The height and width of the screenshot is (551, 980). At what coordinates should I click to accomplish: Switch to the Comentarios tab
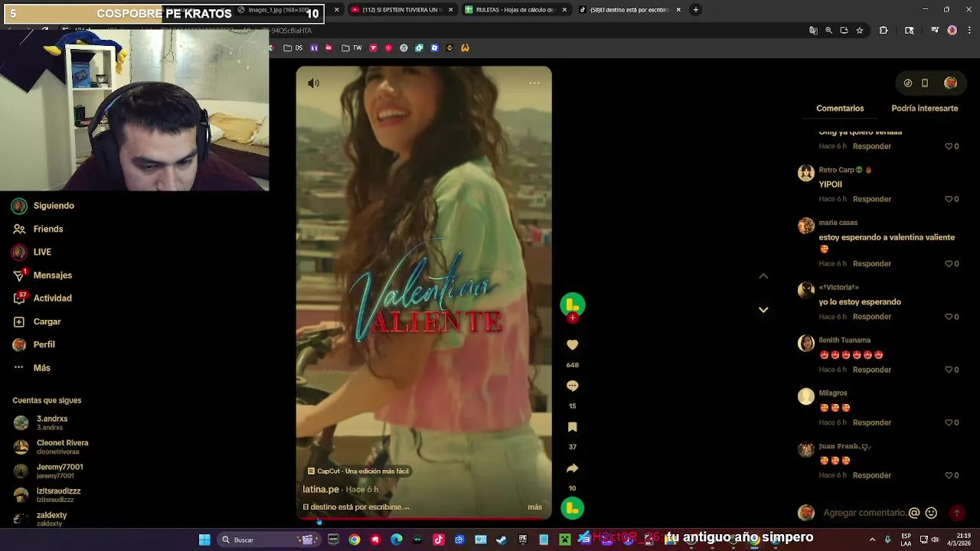coord(840,108)
